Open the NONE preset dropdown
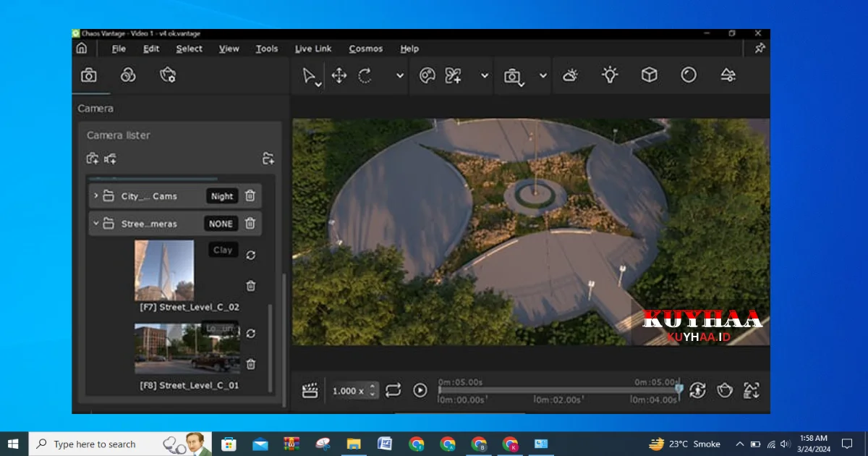 (x=221, y=224)
